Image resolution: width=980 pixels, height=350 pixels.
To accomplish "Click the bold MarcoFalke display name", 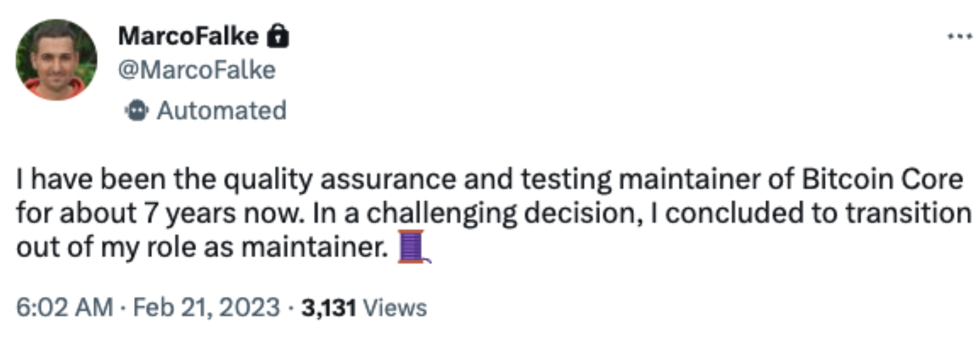I will [x=188, y=36].
